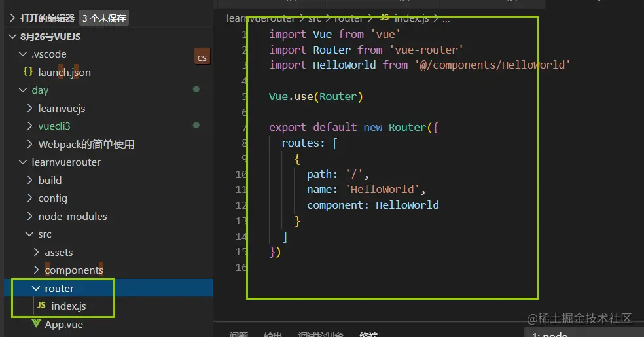Image resolution: width=644 pixels, height=337 pixels.
Task: Click line number 10 in the gutter
Action: point(241,174)
